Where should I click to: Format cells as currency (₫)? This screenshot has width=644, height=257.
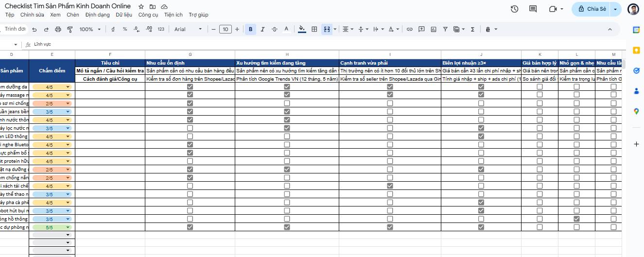(x=113, y=29)
